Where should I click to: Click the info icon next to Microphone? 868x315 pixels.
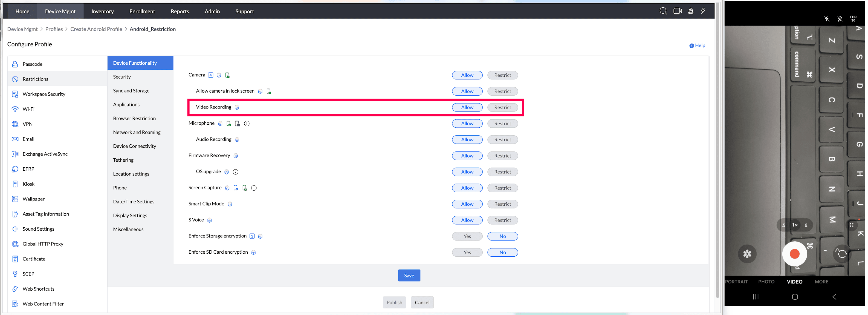247,124
